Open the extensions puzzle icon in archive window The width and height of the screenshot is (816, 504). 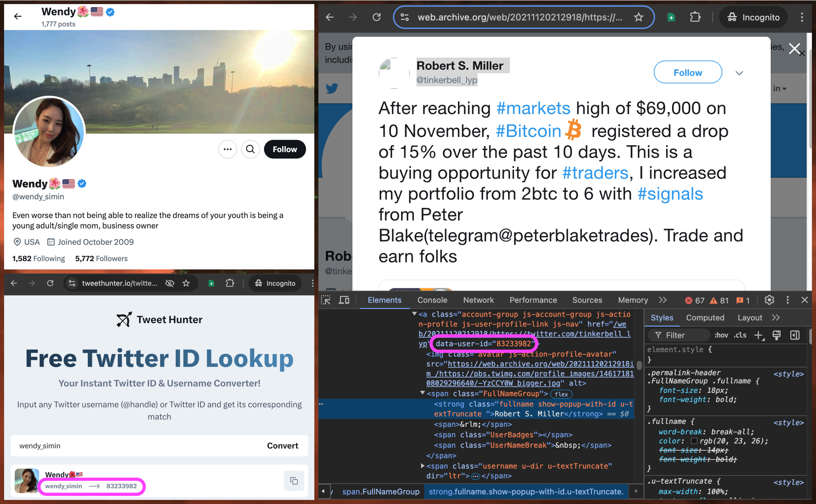click(x=695, y=17)
